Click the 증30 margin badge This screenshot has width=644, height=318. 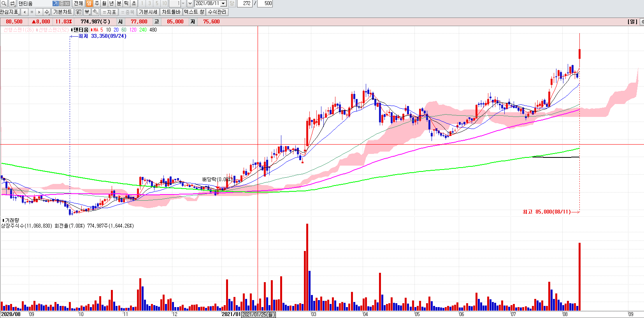64,4
